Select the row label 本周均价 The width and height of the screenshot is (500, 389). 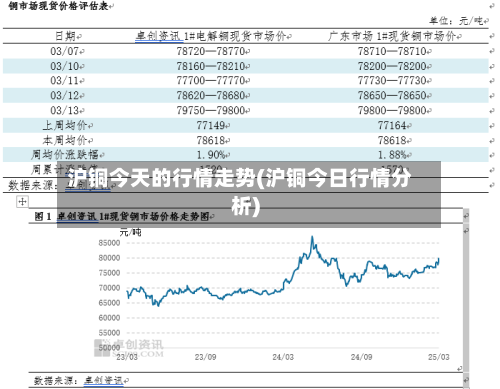click(65, 140)
